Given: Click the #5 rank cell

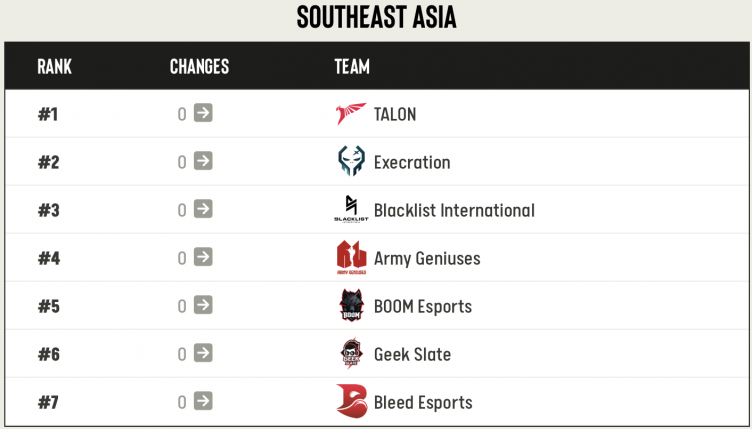Looking at the screenshot, I should 49,306.
